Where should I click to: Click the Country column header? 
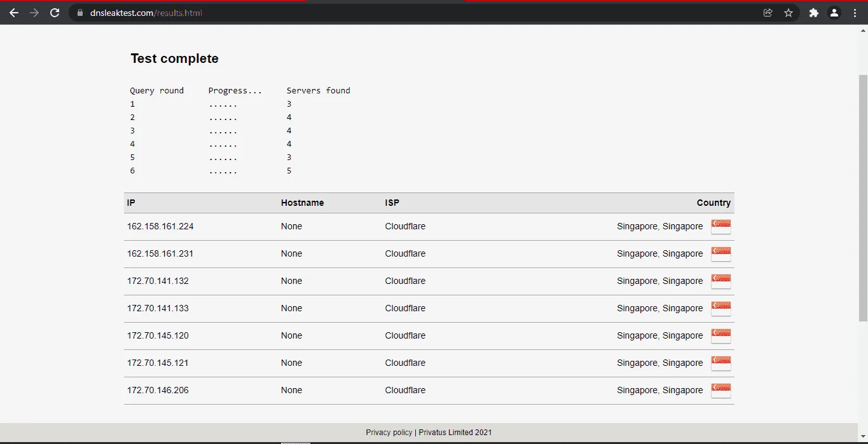(713, 203)
